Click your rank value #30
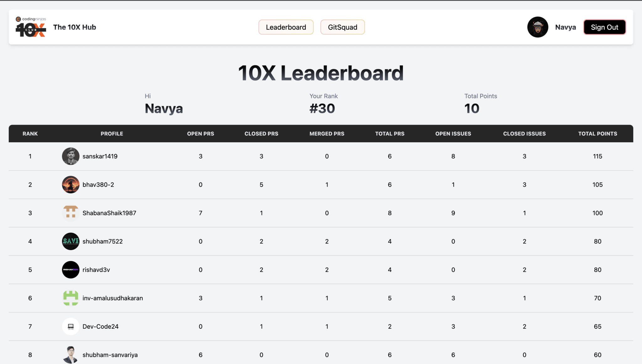This screenshot has width=642, height=364. click(322, 108)
